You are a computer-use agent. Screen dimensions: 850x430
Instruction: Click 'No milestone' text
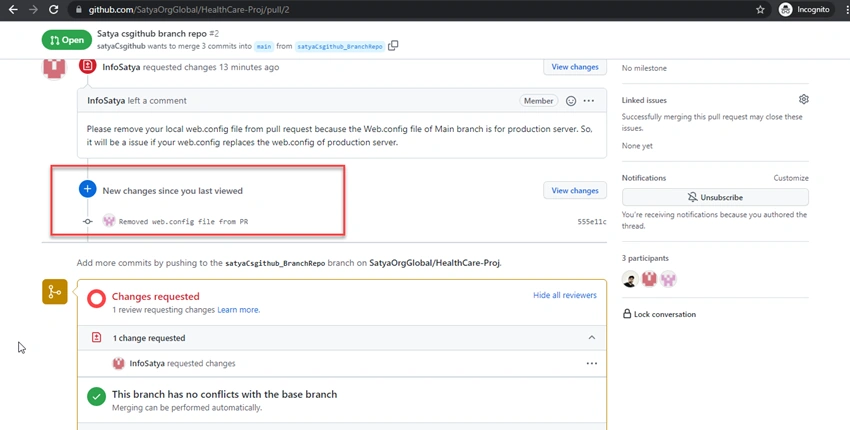644,68
